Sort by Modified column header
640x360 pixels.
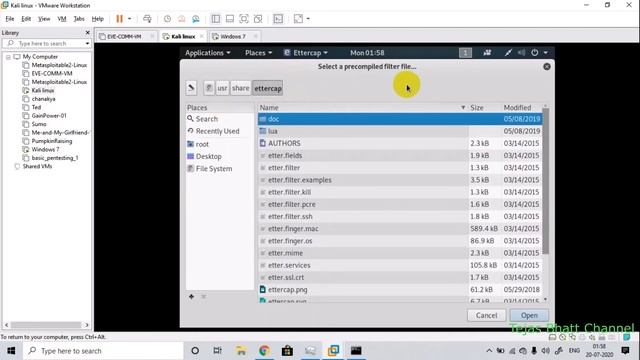521,108
